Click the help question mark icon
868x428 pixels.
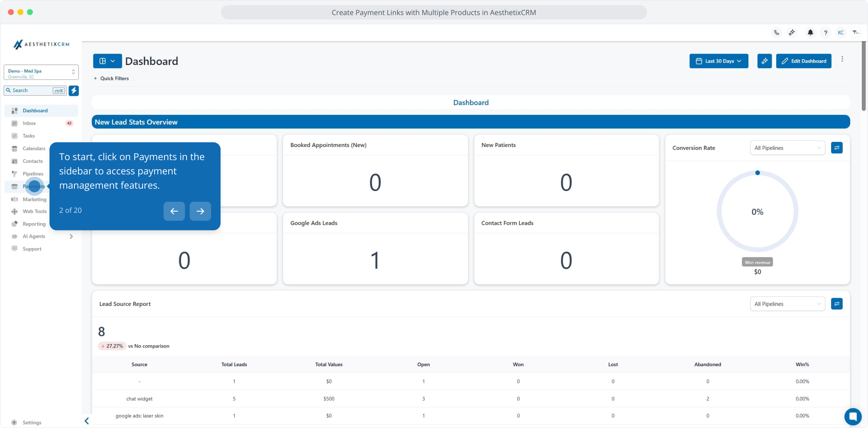825,32
